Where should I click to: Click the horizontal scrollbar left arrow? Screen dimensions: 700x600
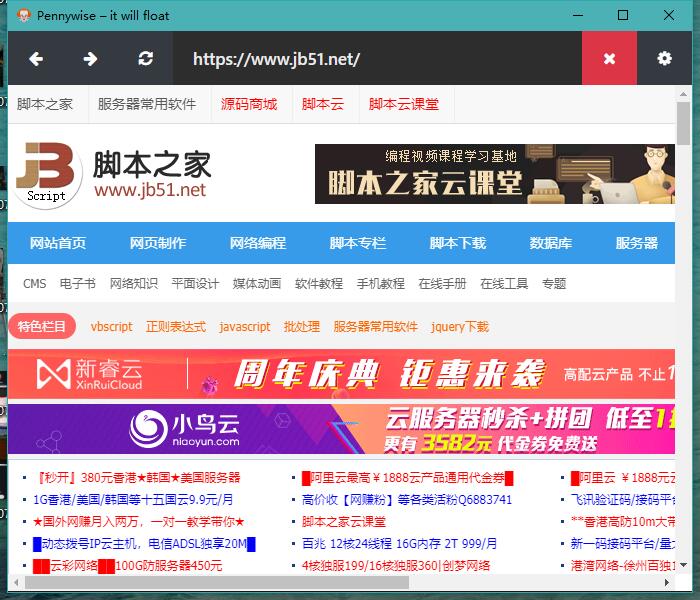click(16, 582)
